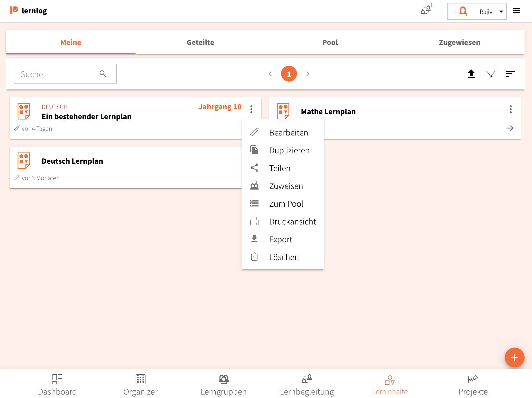This screenshot has width=532, height=398.
Task: Choose Löschen in the context menu
Action: (284, 257)
